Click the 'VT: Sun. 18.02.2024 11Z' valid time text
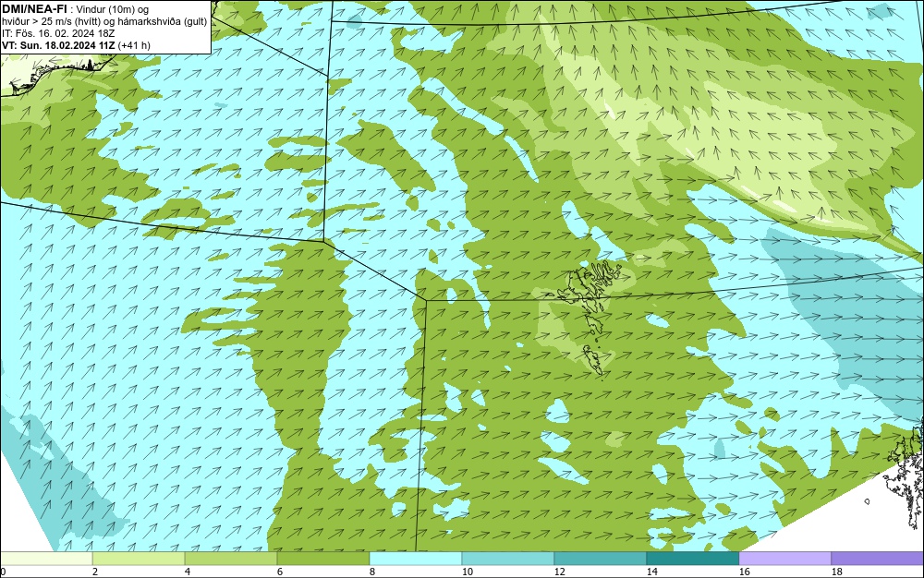Viewport: 924px width, 578px height. coord(58,45)
